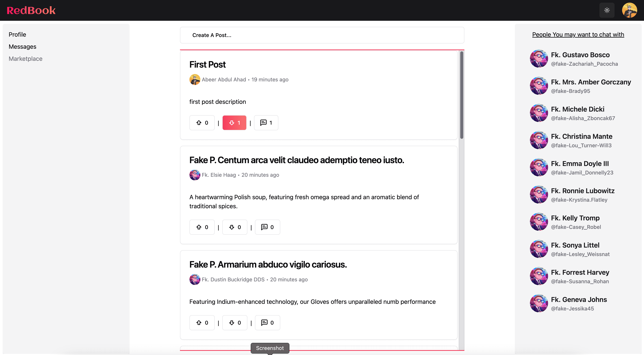Image resolution: width=644 pixels, height=355 pixels.
Task: Downvote the Armarium abduco vigilo post
Action: point(235,323)
